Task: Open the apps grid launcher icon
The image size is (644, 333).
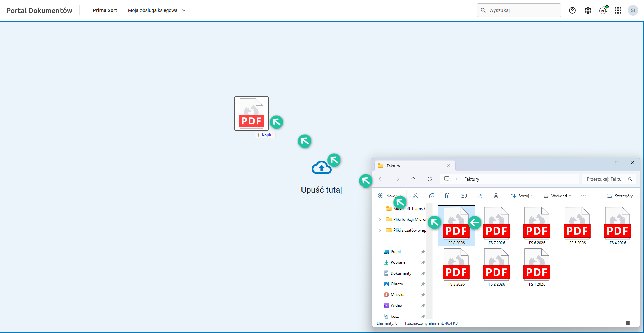Action: coord(618,10)
